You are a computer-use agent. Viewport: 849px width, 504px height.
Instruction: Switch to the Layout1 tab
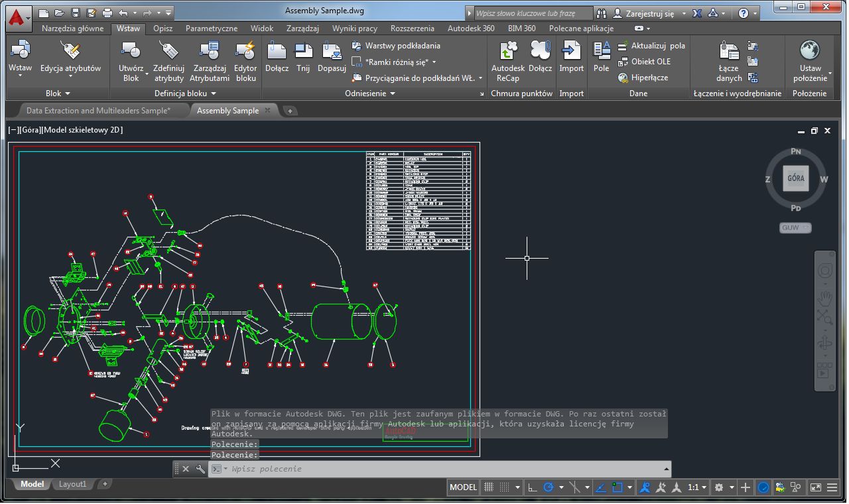coord(72,484)
